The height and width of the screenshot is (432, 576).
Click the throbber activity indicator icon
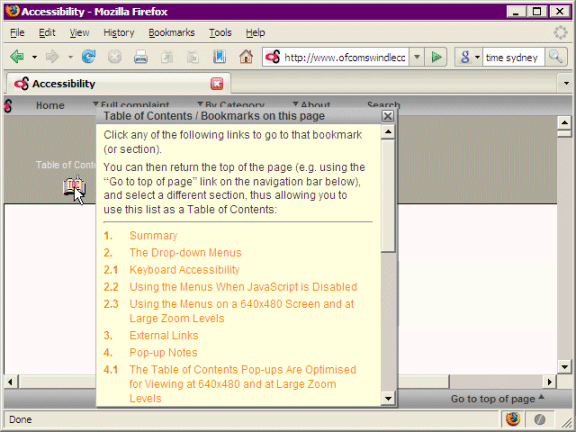tap(560, 32)
